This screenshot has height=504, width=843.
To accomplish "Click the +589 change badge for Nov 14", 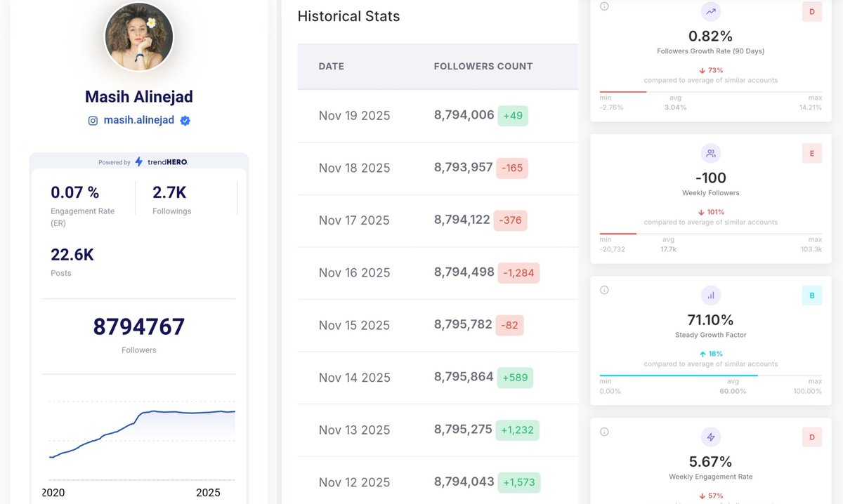I will point(515,378).
